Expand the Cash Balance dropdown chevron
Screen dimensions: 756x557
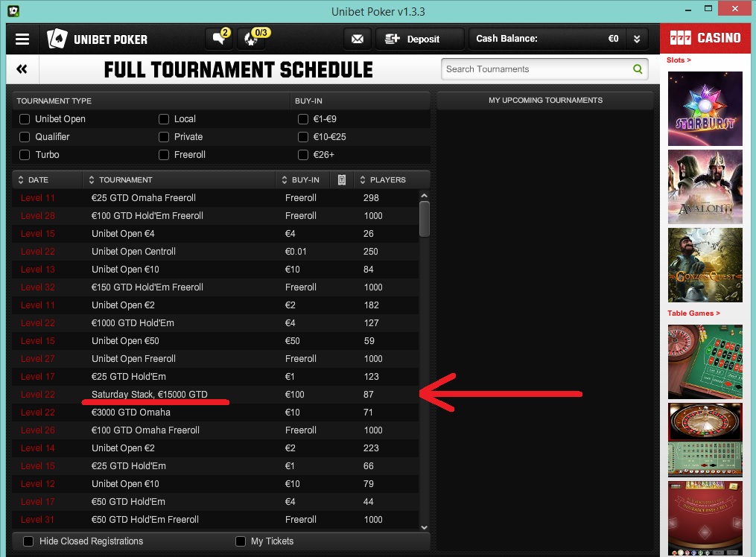[x=637, y=39]
